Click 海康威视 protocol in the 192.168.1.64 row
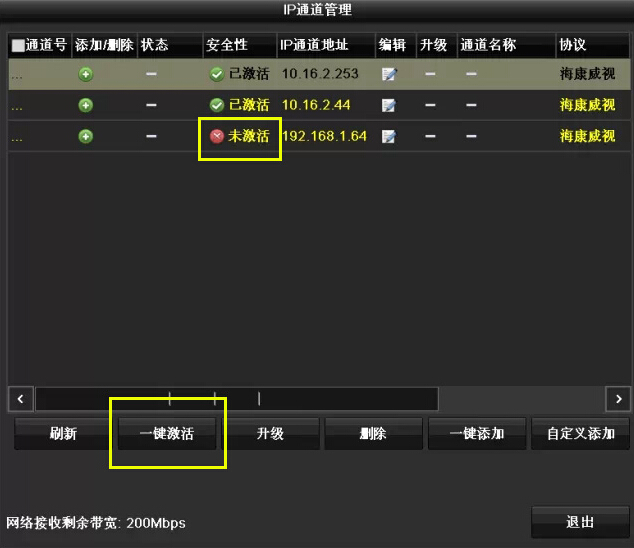 [x=588, y=136]
